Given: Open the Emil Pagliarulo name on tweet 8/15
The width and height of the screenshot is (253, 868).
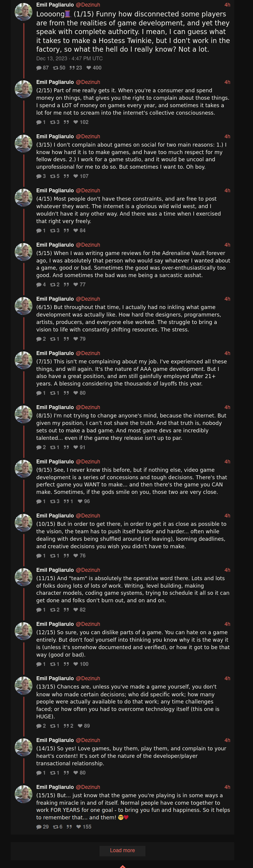Looking at the screenshot, I should click(55, 407).
